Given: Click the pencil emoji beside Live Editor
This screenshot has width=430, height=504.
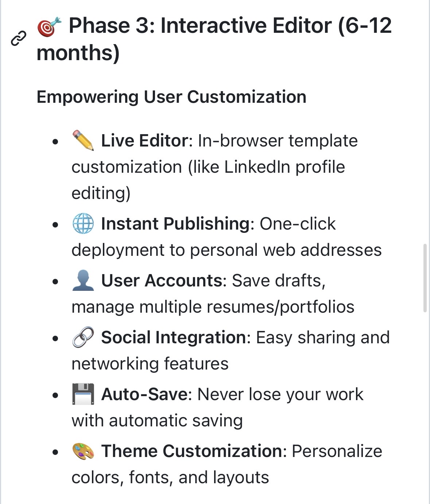Looking at the screenshot, I should click(x=83, y=140).
